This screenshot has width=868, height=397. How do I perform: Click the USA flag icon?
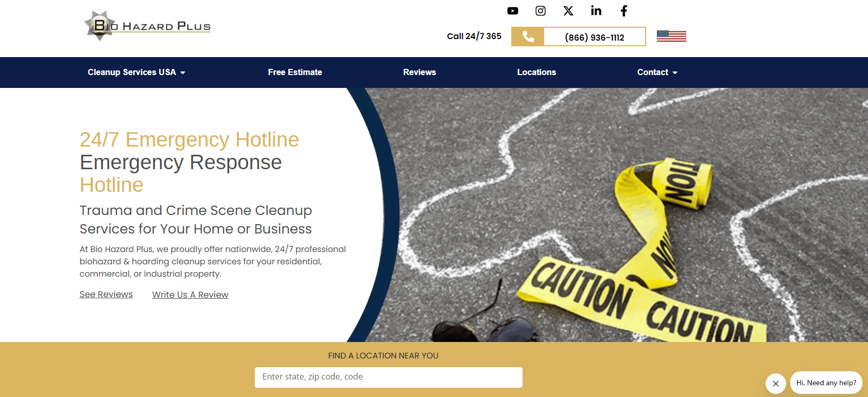(671, 36)
